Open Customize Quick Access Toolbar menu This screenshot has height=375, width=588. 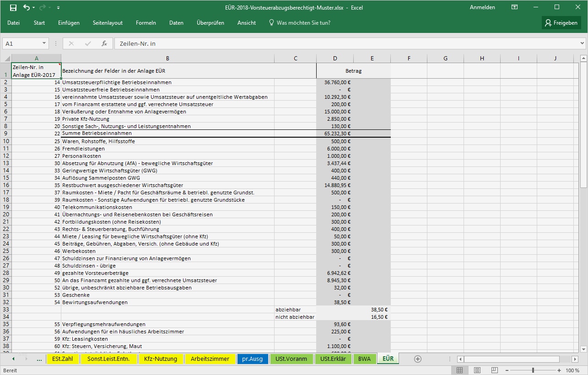pyautogui.click(x=58, y=7)
